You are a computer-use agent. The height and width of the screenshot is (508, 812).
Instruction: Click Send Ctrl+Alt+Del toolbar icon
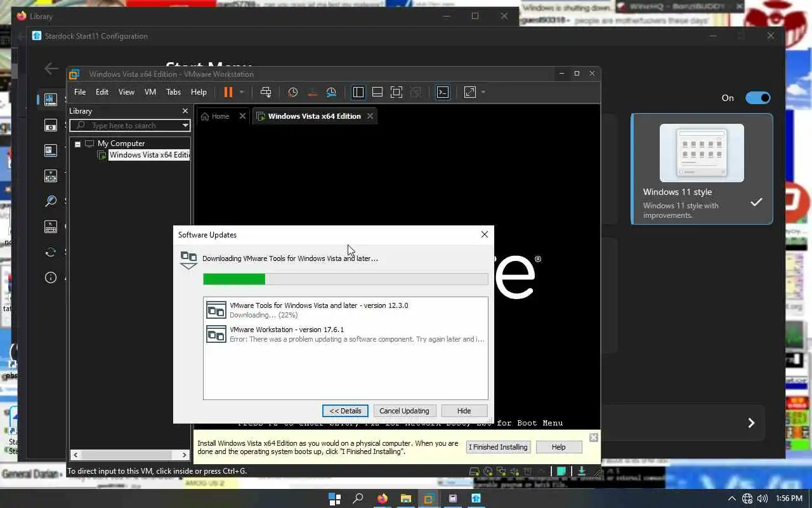point(266,92)
